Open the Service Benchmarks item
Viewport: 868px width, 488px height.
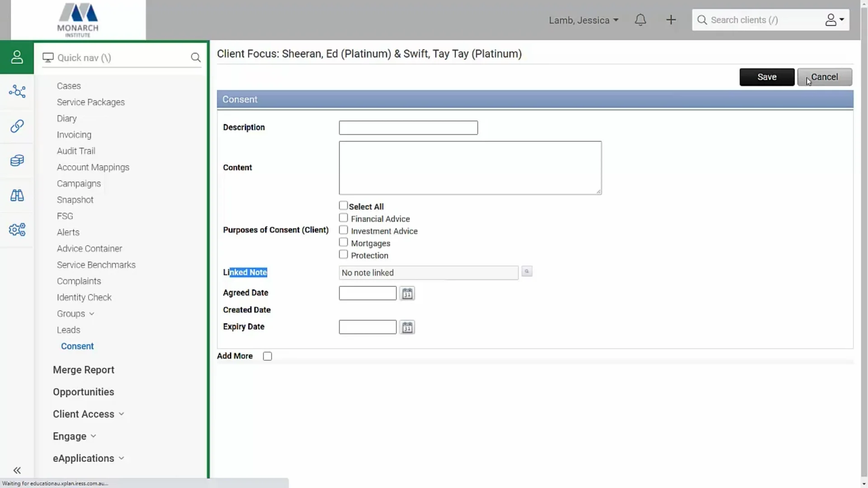click(x=96, y=265)
